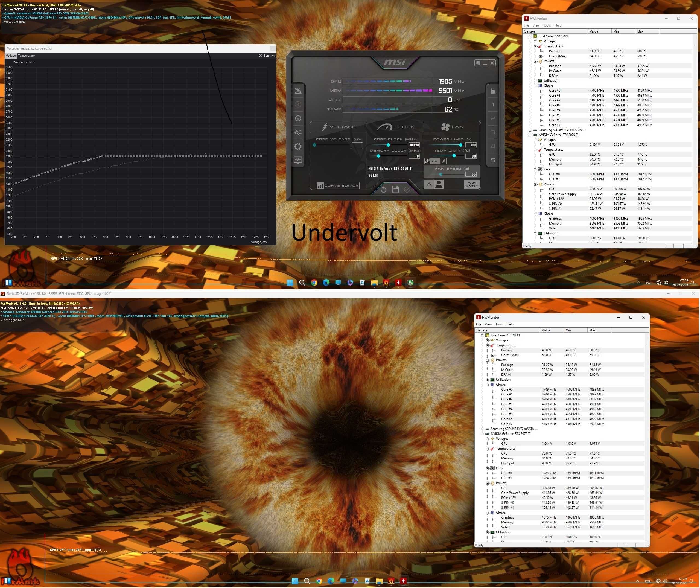Start the OC Scanner magnifier icon in Afterburner sidebar

[298, 133]
